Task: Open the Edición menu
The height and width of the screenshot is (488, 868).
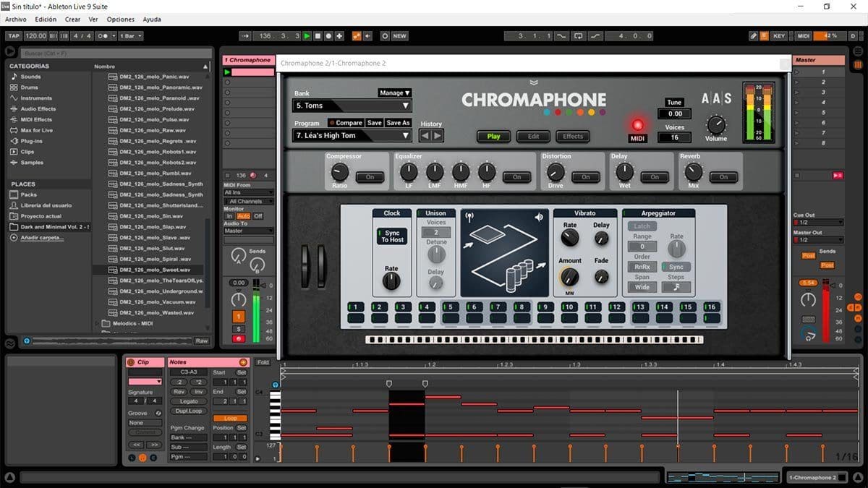Action: coord(46,20)
